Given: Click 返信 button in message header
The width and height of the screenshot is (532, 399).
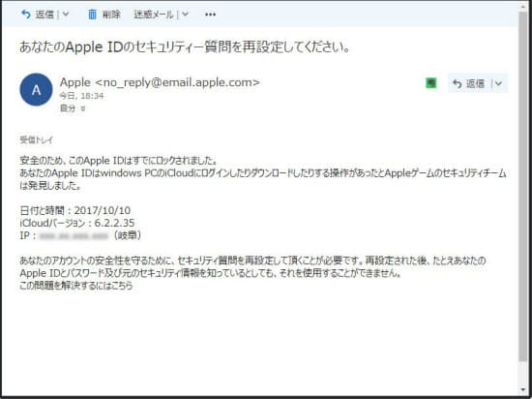Looking at the screenshot, I should pyautogui.click(x=469, y=83).
